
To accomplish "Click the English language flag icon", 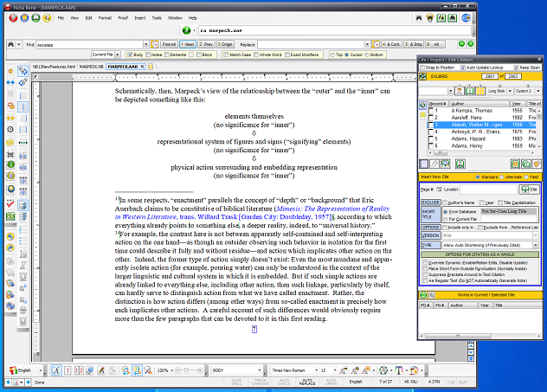I will click(11, 370).
